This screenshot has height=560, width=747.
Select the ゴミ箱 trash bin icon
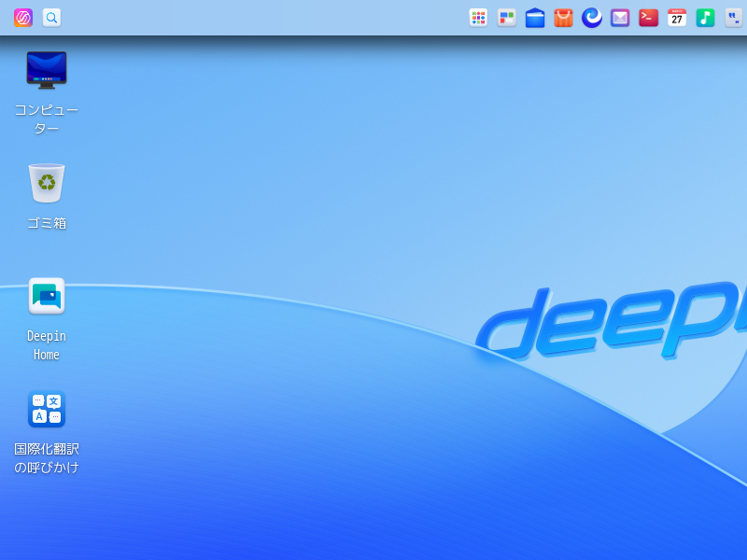(x=47, y=183)
